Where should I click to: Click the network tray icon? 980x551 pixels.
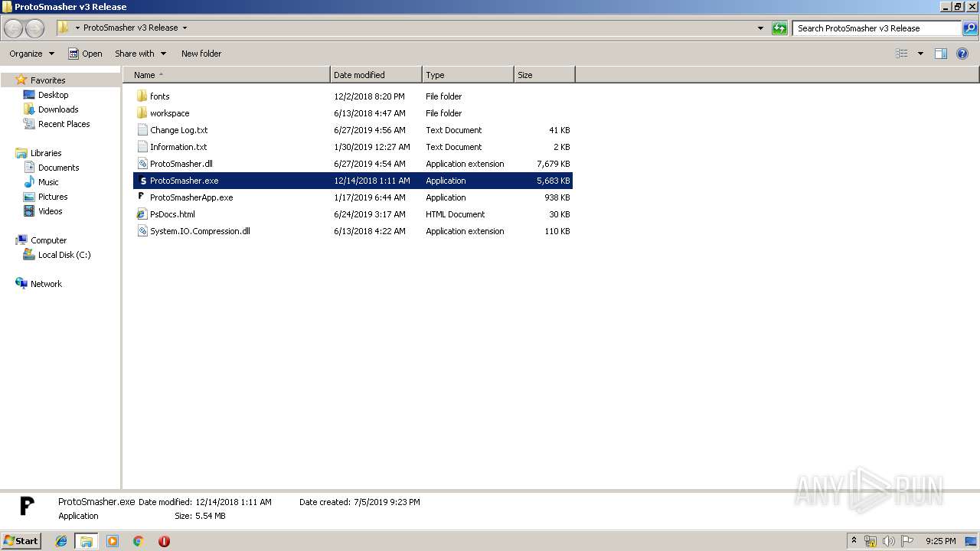(871, 541)
